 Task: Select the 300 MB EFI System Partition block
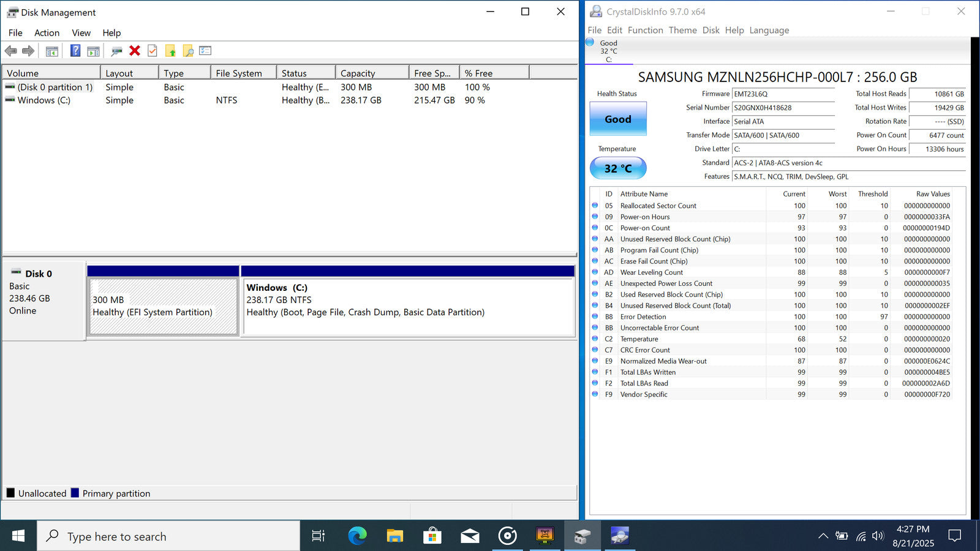163,307
